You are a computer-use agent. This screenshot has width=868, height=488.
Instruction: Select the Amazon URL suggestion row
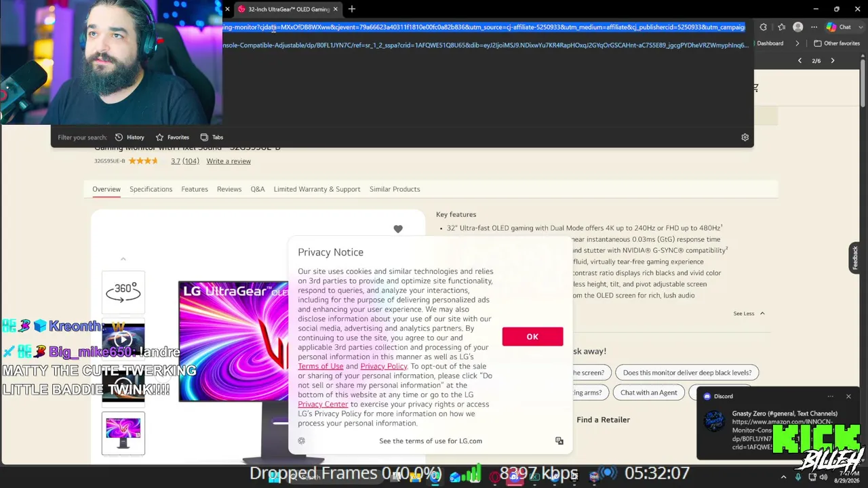coord(486,45)
